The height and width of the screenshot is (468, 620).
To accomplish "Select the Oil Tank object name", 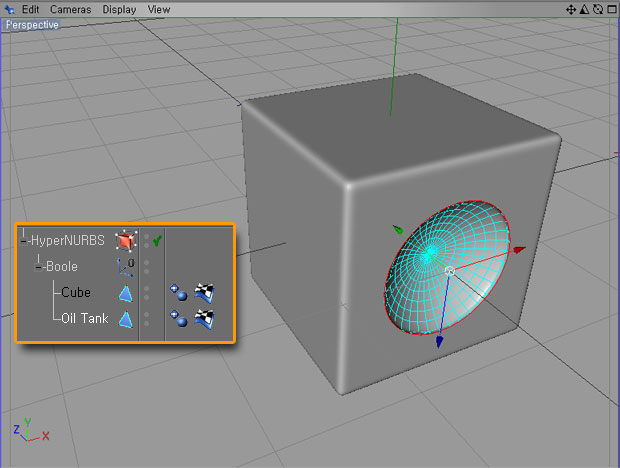I will tap(85, 319).
